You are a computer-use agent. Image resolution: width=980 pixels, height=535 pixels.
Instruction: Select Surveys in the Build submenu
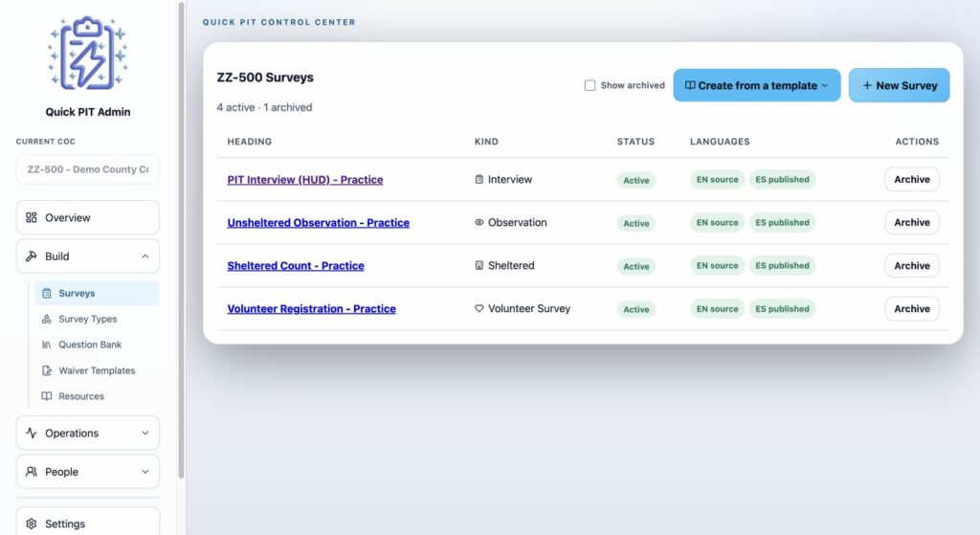point(98,293)
